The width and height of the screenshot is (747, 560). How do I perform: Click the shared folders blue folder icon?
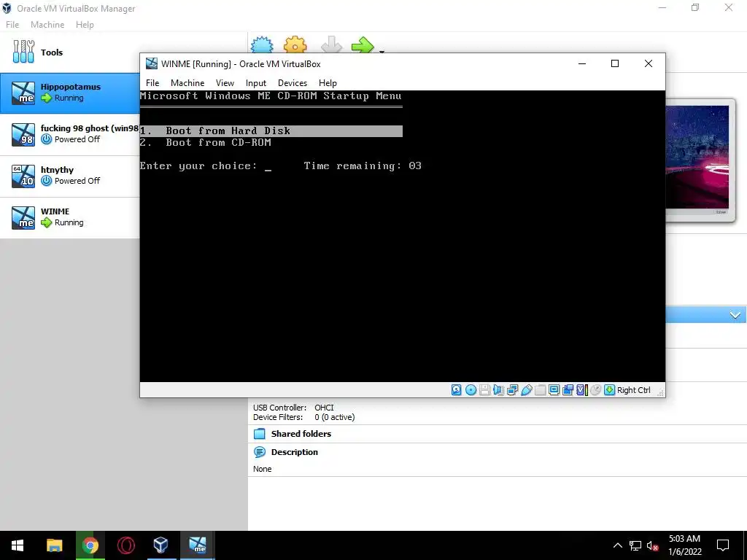259,434
